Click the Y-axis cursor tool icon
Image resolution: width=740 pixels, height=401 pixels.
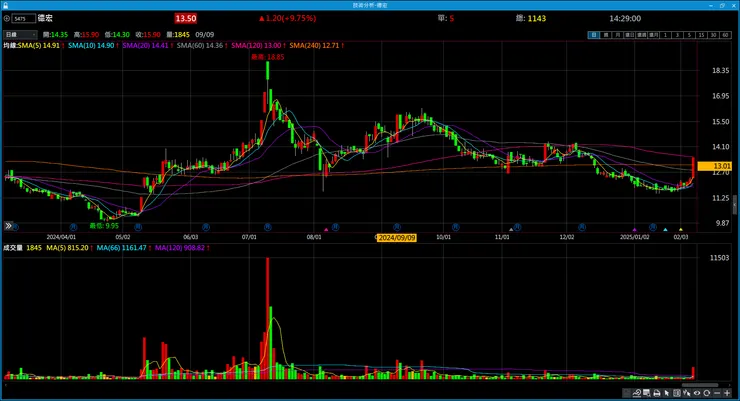coord(687,393)
